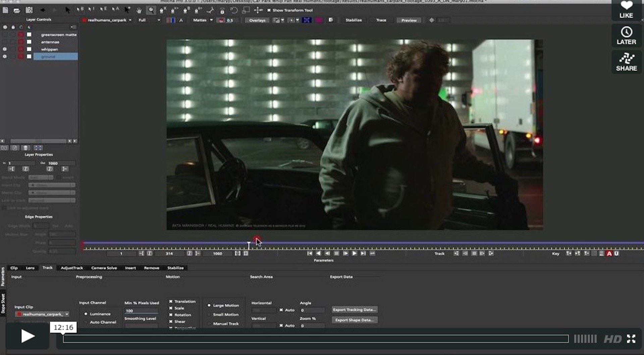Viewport: 644px width, 355px height.
Task: Select the add X-spline to layer tool
Action: 174,10
